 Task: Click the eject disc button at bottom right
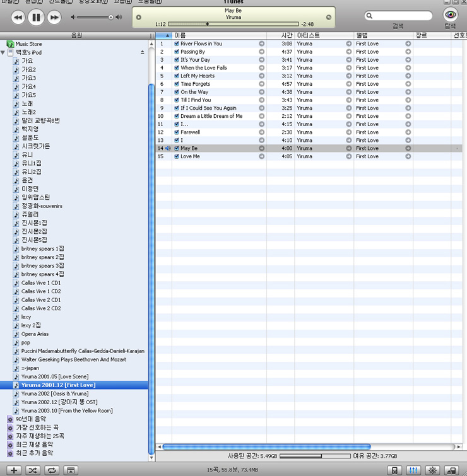(451, 470)
